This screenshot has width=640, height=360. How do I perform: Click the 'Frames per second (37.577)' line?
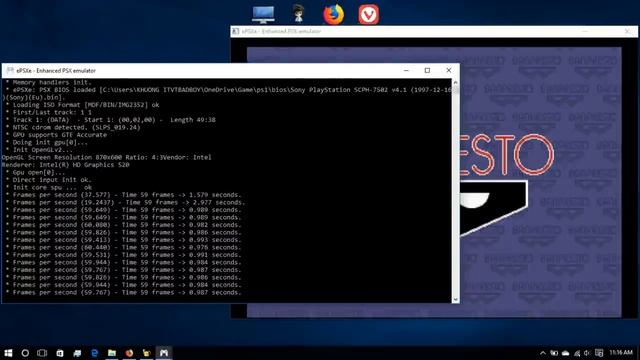pos(123,195)
